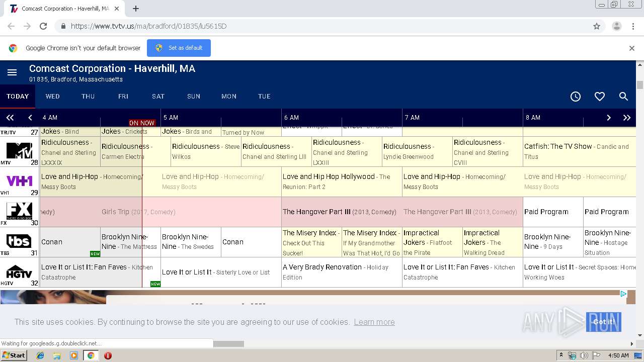Select the MTV channel logo
This screenshot has width=644, height=362.
(19, 151)
